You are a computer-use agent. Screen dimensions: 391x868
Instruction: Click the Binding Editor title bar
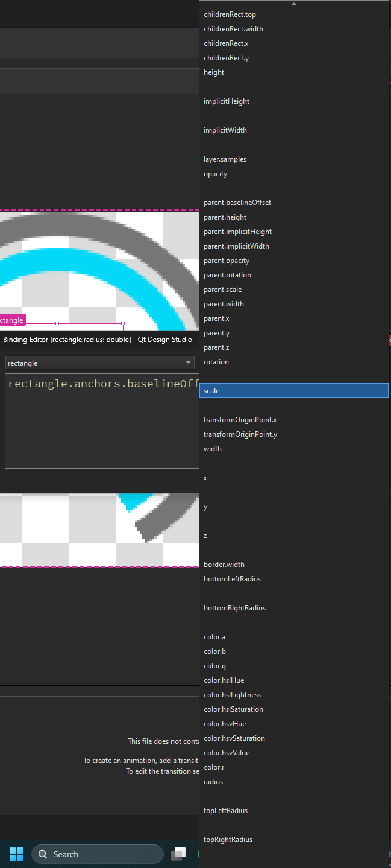pyautogui.click(x=98, y=340)
